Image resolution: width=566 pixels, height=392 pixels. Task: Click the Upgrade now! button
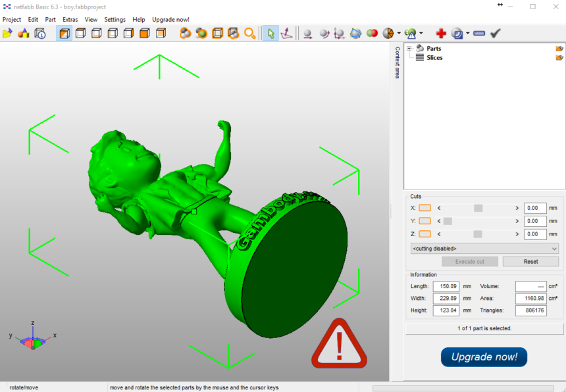point(484,357)
